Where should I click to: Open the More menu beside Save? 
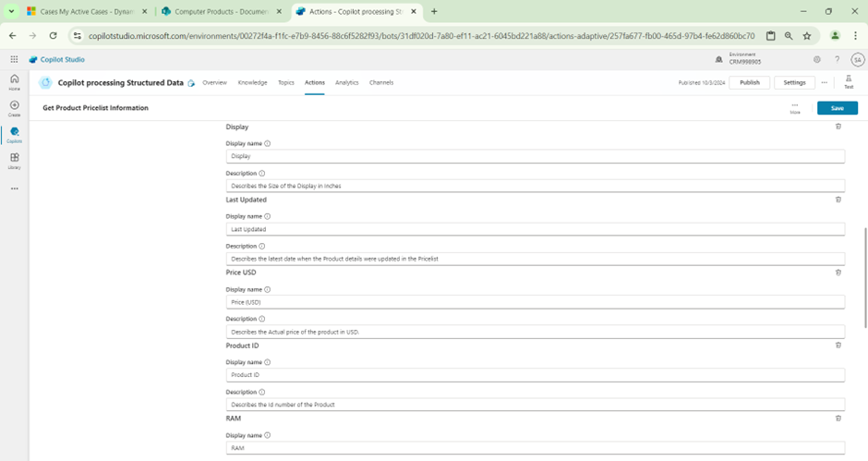(795, 107)
